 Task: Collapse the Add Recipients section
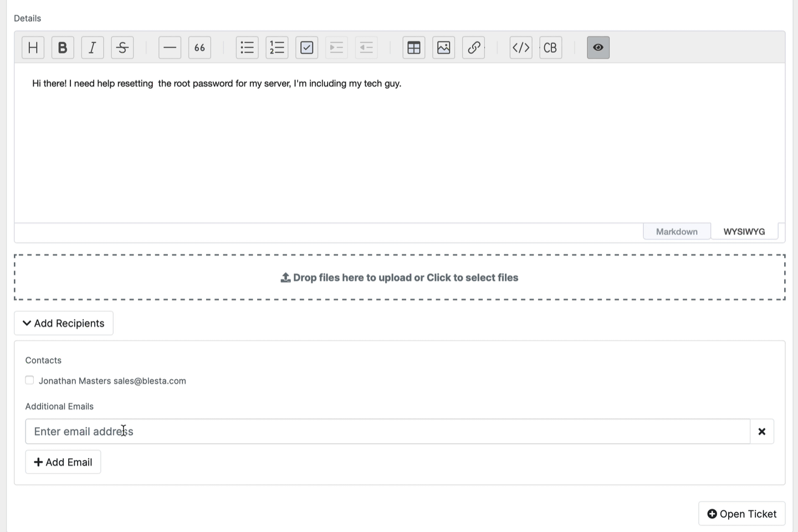coord(63,323)
